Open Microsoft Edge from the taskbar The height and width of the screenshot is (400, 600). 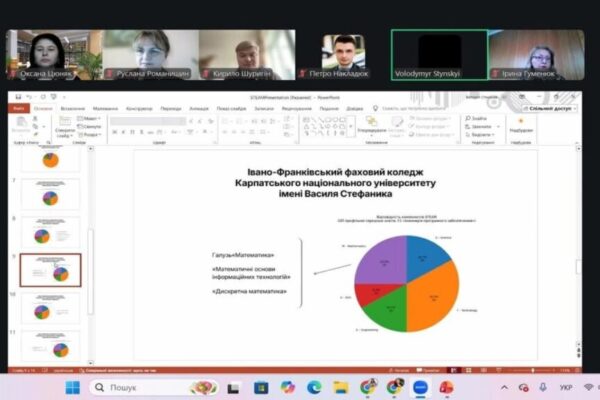(314, 387)
